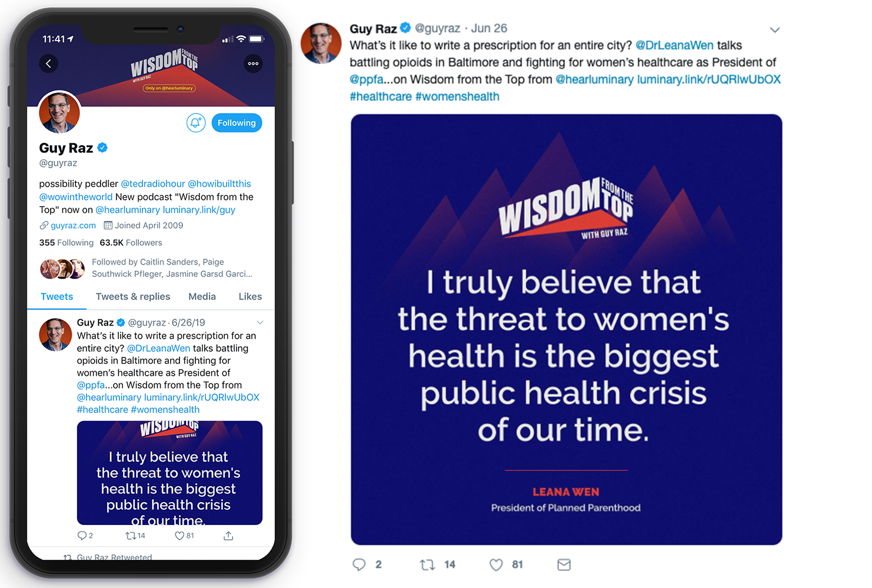The image size is (872, 588).
Task: Click the desktop tweet reply bubble icon
Action: [359, 564]
